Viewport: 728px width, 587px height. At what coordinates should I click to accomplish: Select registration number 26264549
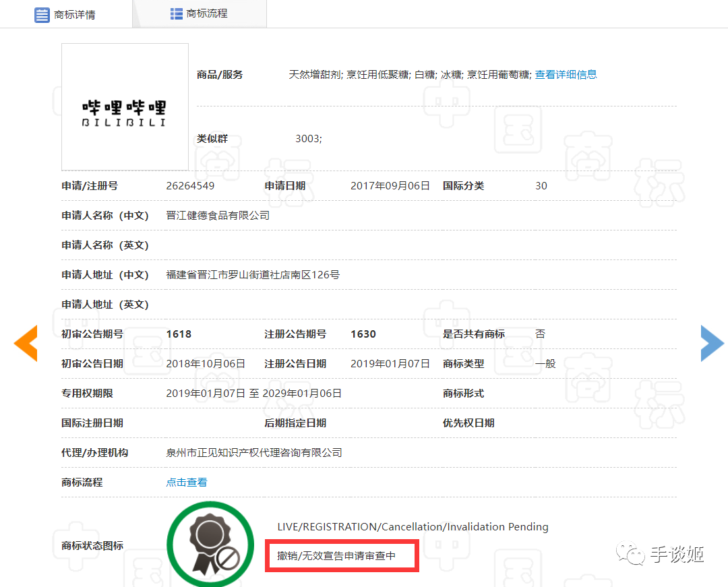(190, 185)
